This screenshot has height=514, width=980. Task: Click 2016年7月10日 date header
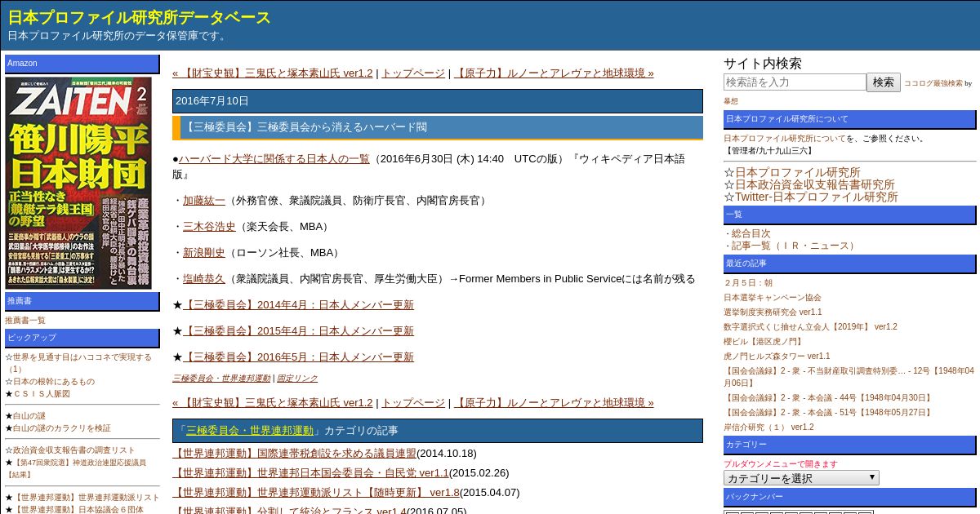coord(438,101)
